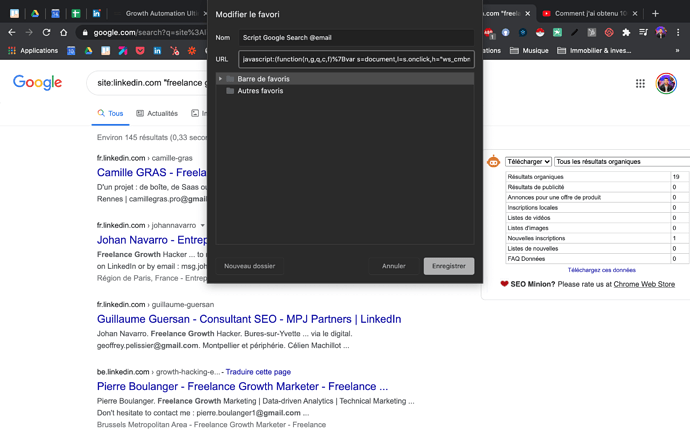
Task: Open johannavarro result dropdown arrow
Action: 202,225
